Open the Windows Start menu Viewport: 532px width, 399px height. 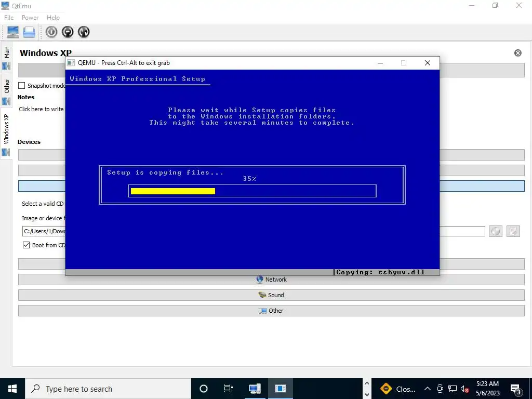12,389
